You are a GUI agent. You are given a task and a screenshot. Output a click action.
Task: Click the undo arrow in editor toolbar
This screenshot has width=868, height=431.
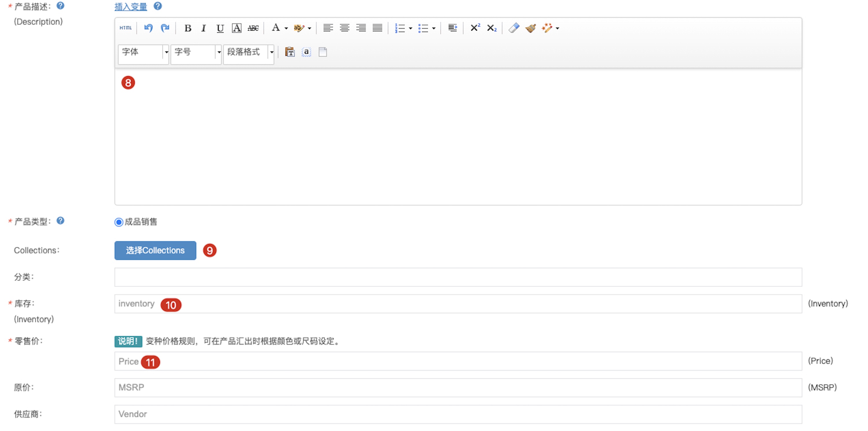(148, 28)
